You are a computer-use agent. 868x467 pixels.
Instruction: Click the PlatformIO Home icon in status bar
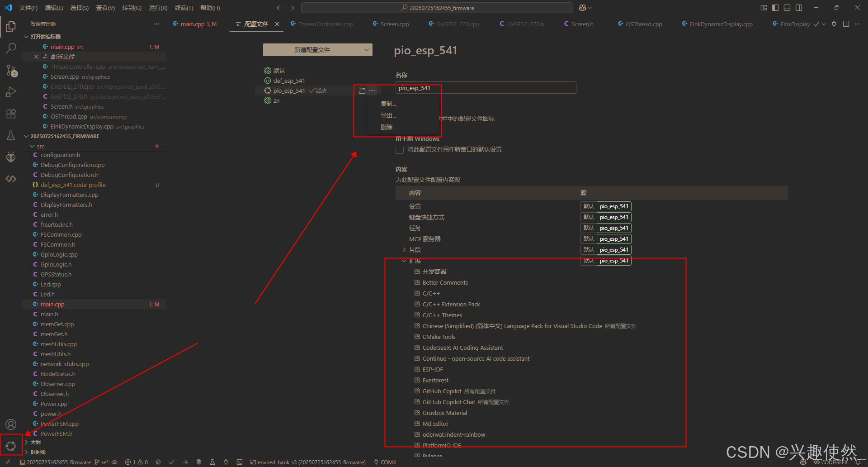tap(158, 462)
